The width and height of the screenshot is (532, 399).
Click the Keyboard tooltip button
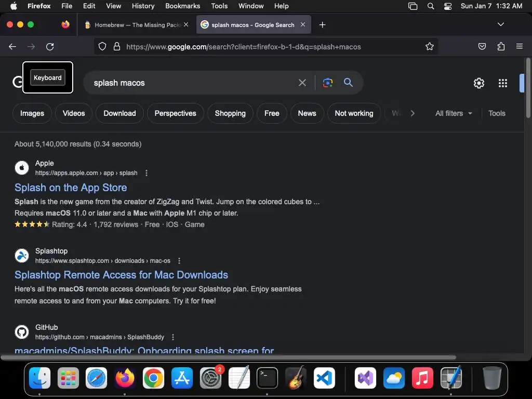coord(47,78)
